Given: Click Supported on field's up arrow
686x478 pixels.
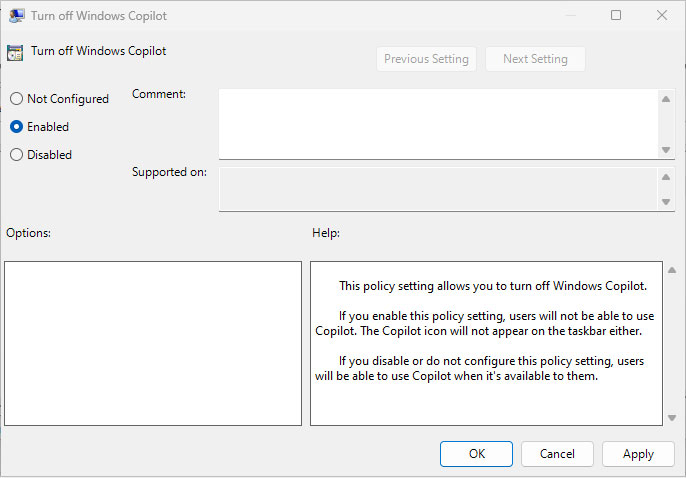Looking at the screenshot, I should pyautogui.click(x=666, y=177).
